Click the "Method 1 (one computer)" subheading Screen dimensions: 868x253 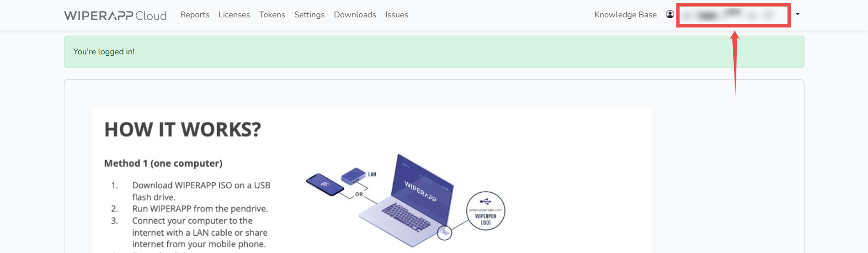coord(163,163)
